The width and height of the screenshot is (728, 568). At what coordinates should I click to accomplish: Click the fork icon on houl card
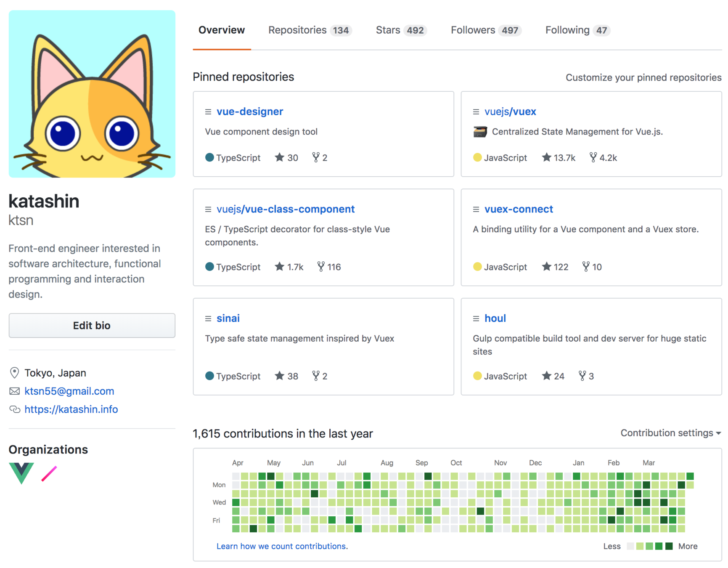pyautogui.click(x=582, y=376)
